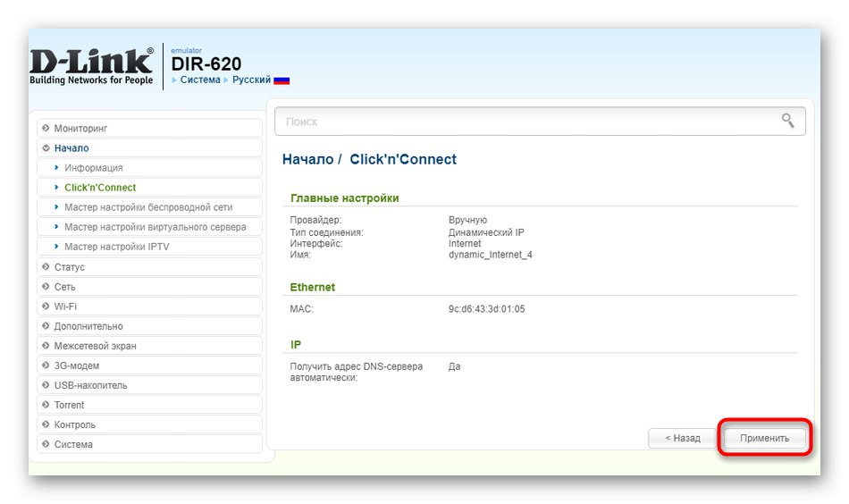Select the Internet interface value
This screenshot has width=849, height=504.
[464, 244]
